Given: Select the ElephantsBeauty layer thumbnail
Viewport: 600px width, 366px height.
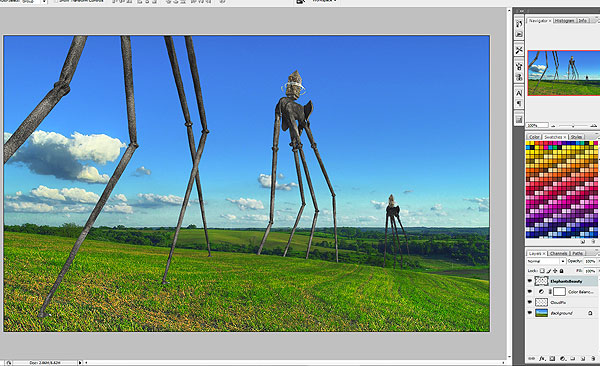Looking at the screenshot, I should point(541,281).
